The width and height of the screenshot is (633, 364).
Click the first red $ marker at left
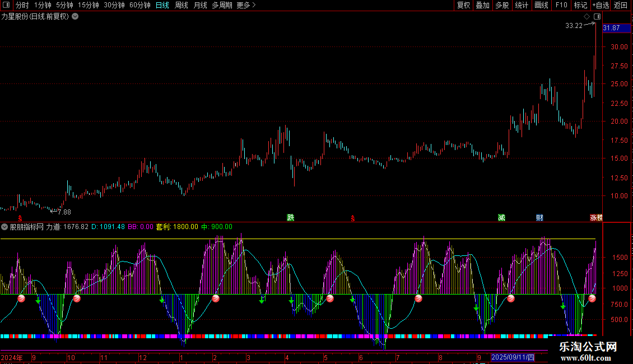[x=20, y=218]
